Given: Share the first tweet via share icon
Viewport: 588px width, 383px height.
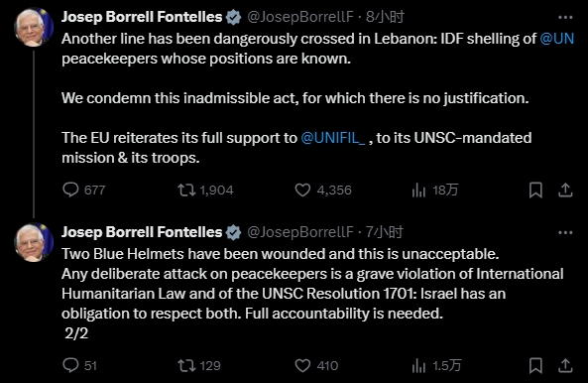Looking at the screenshot, I should coord(565,190).
